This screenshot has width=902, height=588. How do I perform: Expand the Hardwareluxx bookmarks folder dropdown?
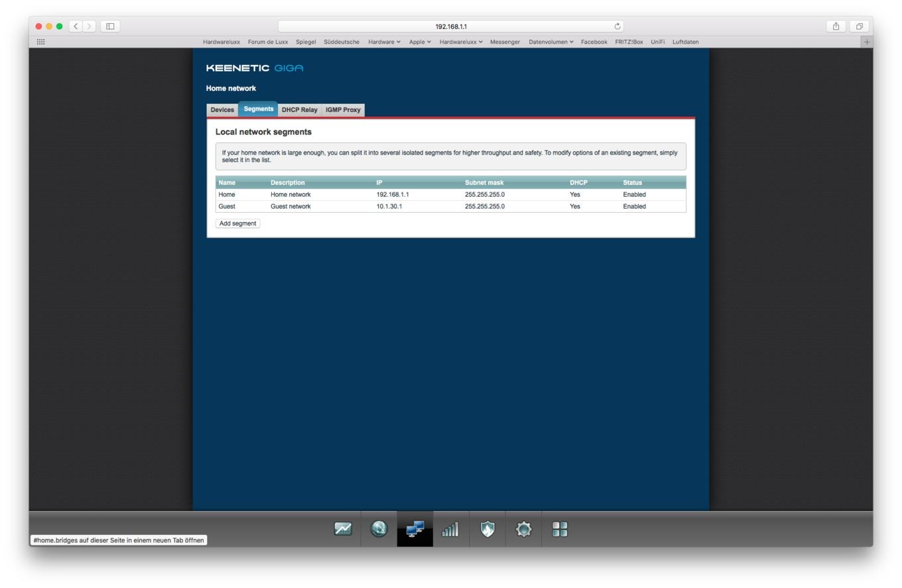[x=461, y=42]
